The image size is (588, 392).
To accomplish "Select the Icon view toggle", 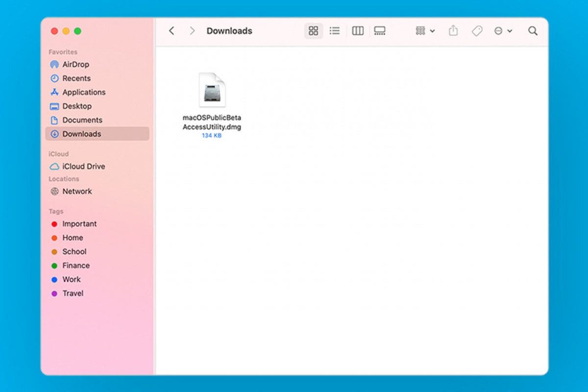I will [314, 30].
